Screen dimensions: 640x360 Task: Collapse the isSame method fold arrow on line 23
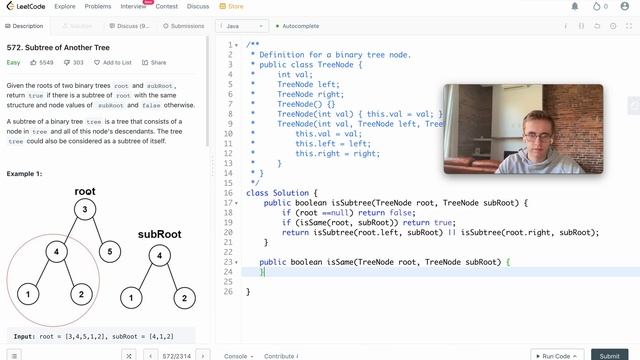pos(236,262)
